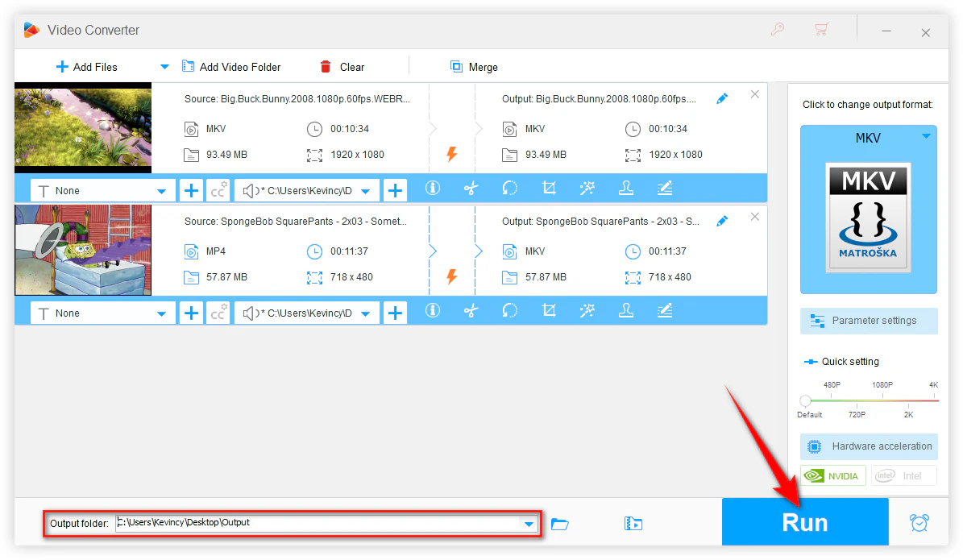Expand the audio track dropdown for the SpongeBob video

click(366, 313)
